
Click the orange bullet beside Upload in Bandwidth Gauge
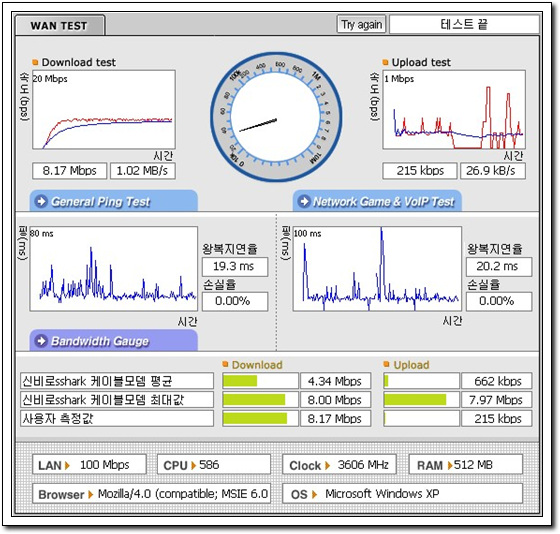click(386, 364)
